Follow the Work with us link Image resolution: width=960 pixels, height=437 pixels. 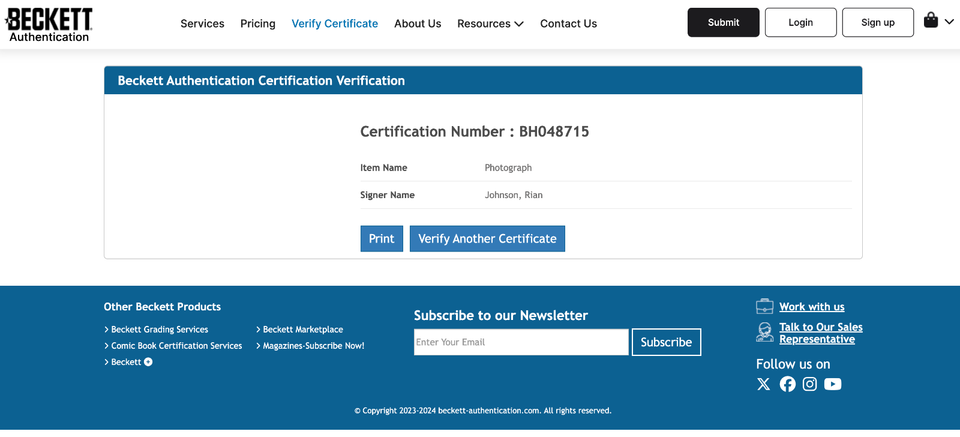pyautogui.click(x=812, y=307)
